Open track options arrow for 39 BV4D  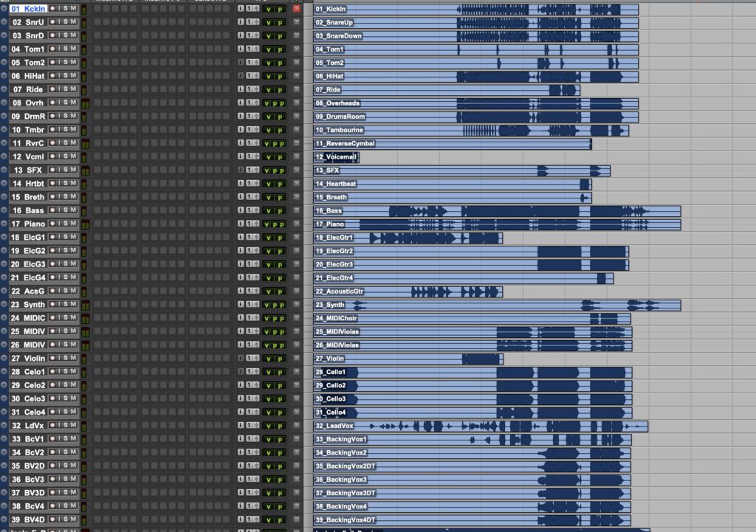coord(4,520)
